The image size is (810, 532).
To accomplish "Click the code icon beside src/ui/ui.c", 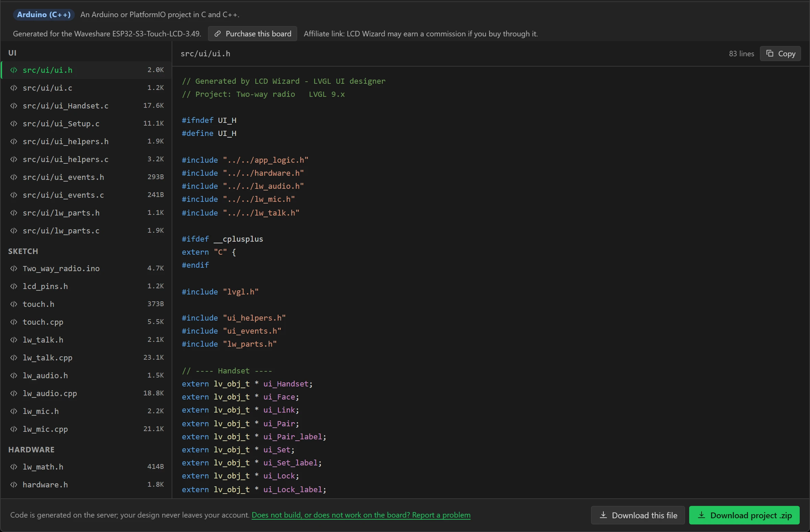I will click(x=14, y=88).
